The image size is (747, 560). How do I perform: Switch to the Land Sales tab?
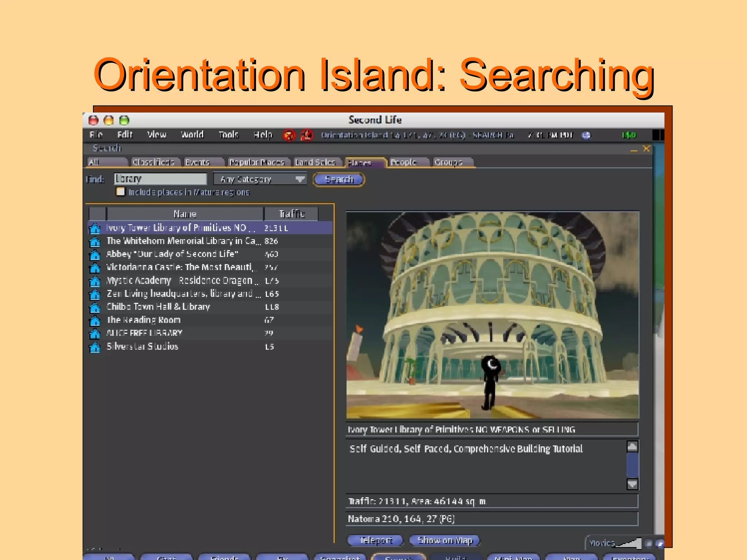tap(317, 162)
